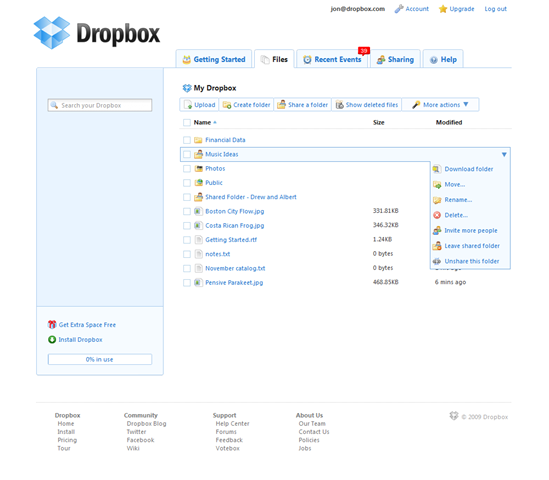The width and height of the screenshot is (549, 480).
Task: Click the Upload file icon
Action: [188, 105]
